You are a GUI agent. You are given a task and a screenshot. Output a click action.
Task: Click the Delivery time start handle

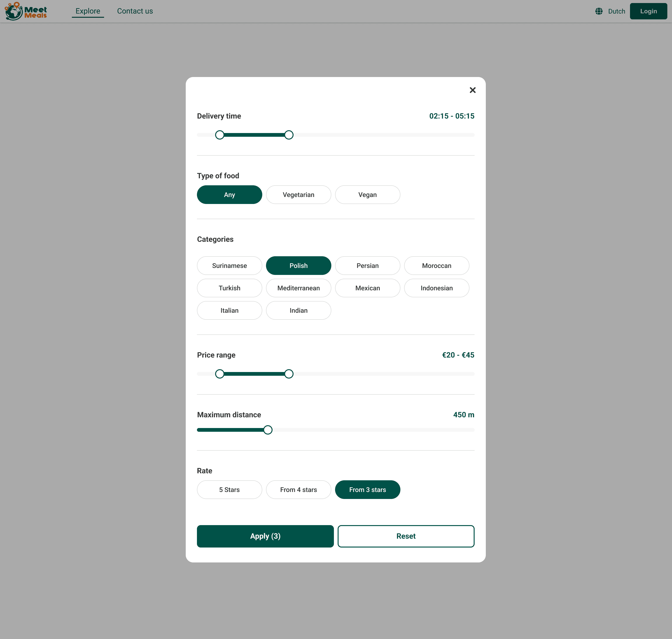pyautogui.click(x=220, y=135)
